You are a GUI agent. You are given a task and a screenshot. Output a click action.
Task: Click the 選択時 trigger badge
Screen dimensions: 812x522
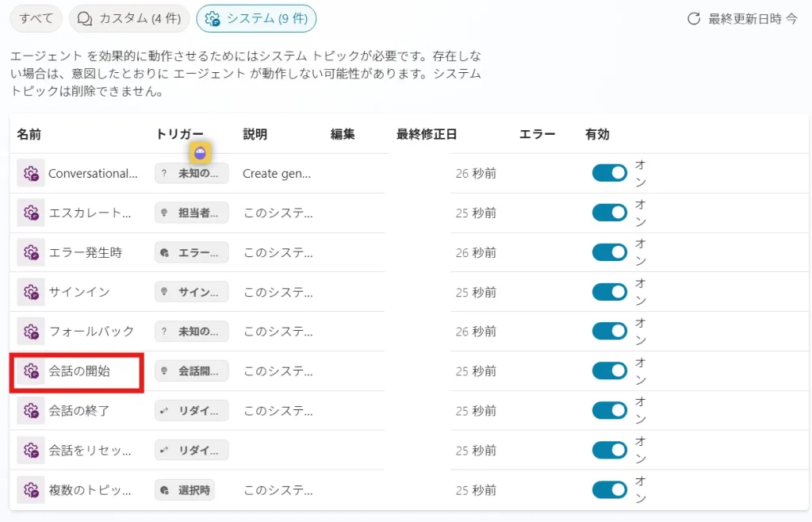(x=185, y=490)
